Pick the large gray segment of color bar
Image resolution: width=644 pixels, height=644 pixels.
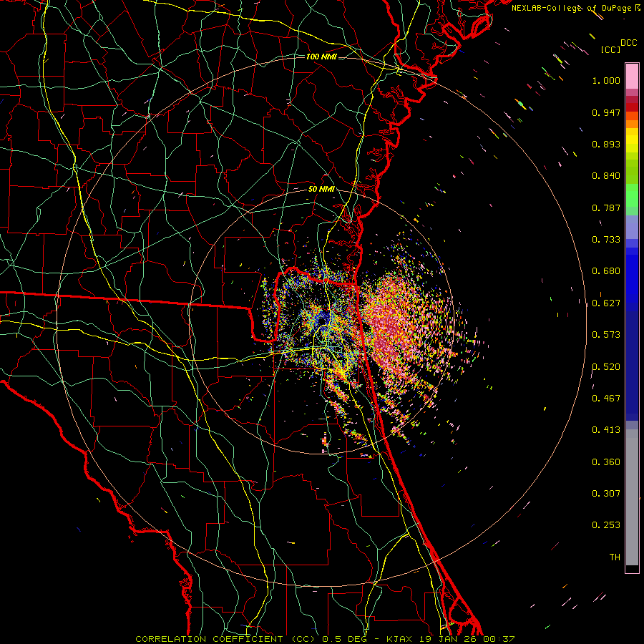pos(632,497)
